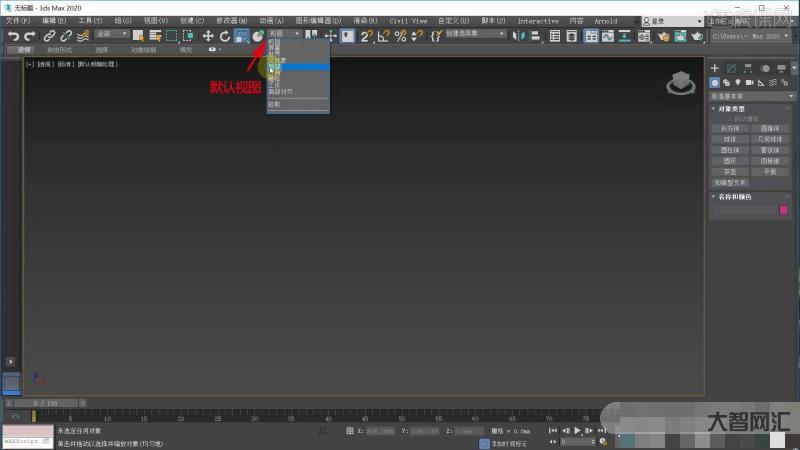Screen dimensions: 800x450
Task: Open the File menu
Action: 18,21
